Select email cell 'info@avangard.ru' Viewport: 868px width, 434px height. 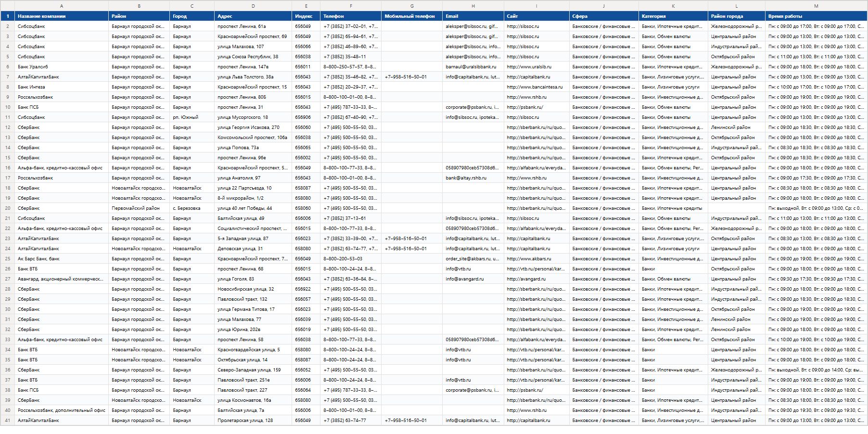(473, 279)
